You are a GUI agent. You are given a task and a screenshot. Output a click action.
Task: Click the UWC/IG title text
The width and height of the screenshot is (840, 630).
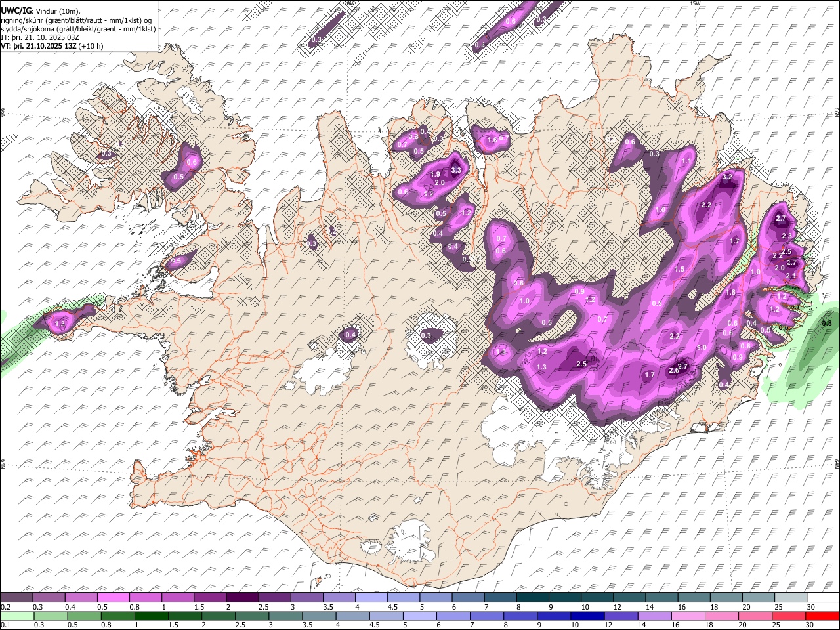pyautogui.click(x=15, y=10)
